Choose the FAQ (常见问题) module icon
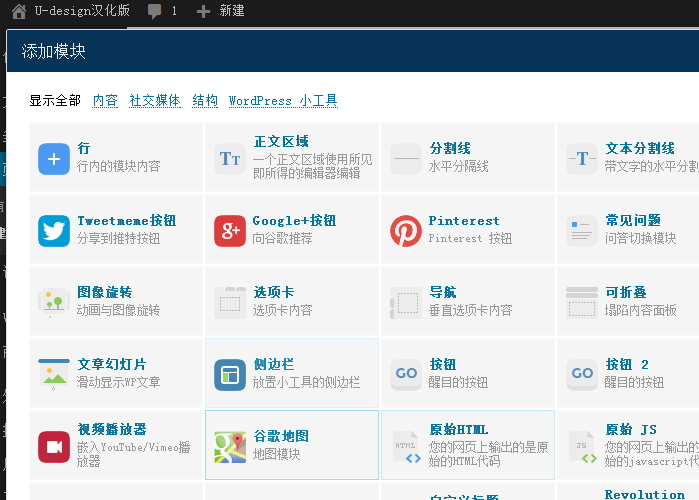Viewport: 699px width, 500px height. pos(582,231)
